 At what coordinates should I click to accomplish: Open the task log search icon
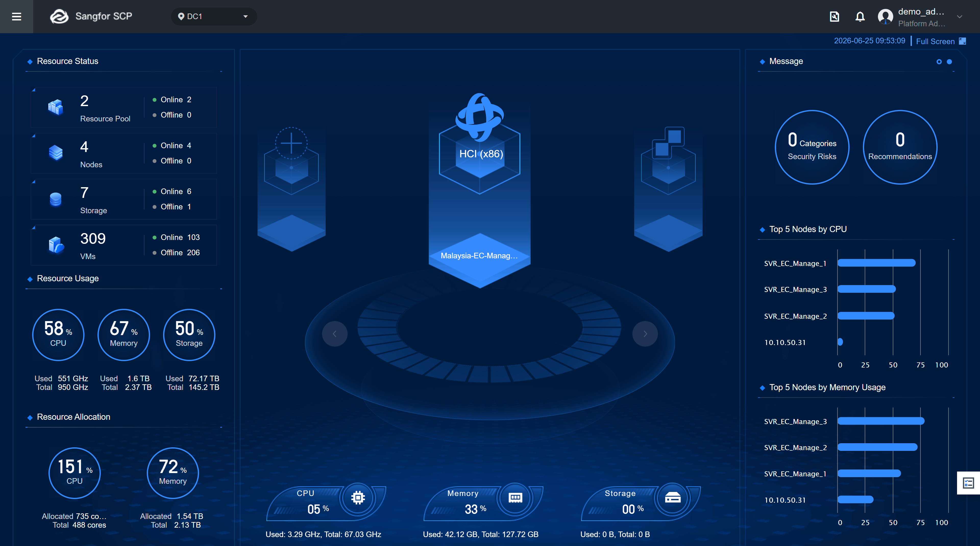point(834,16)
